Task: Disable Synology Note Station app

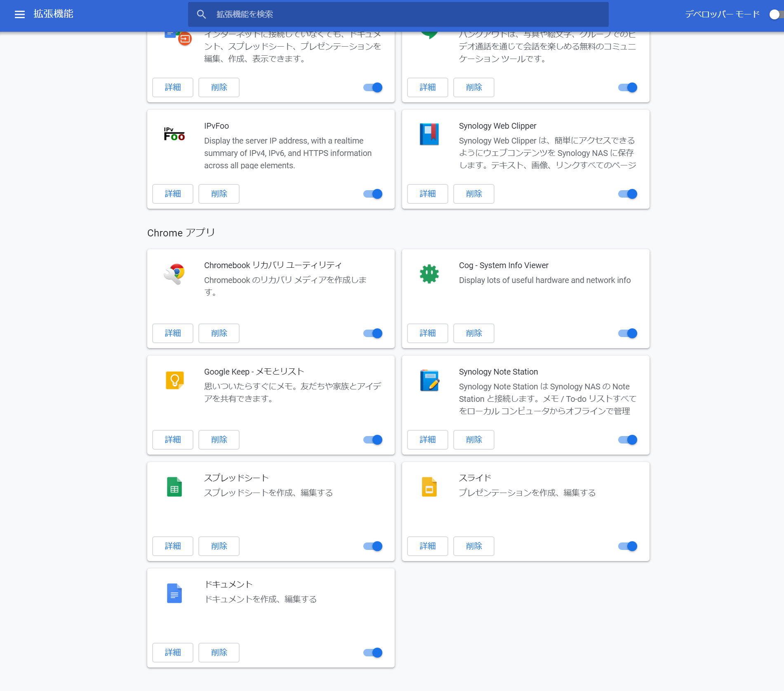Action: tap(628, 440)
